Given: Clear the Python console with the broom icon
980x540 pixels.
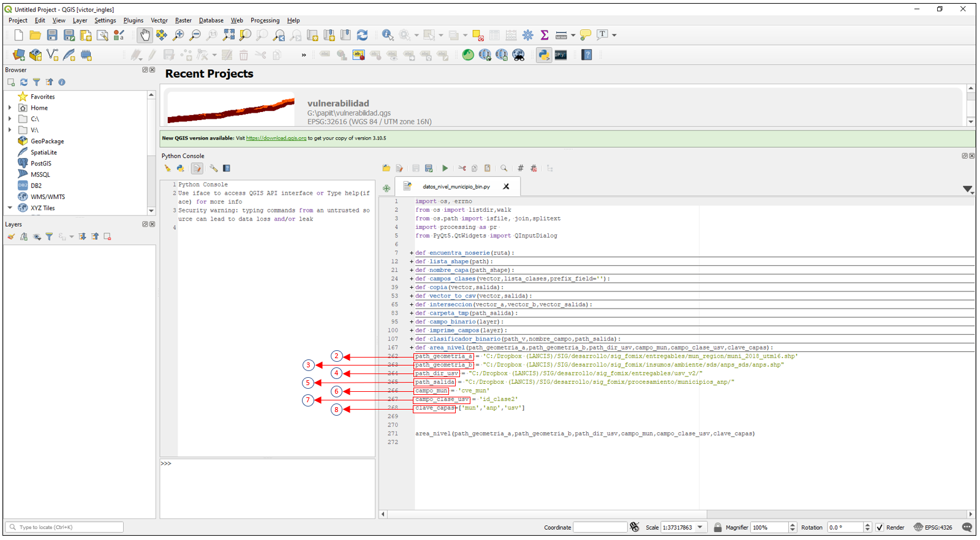Looking at the screenshot, I should [167, 168].
